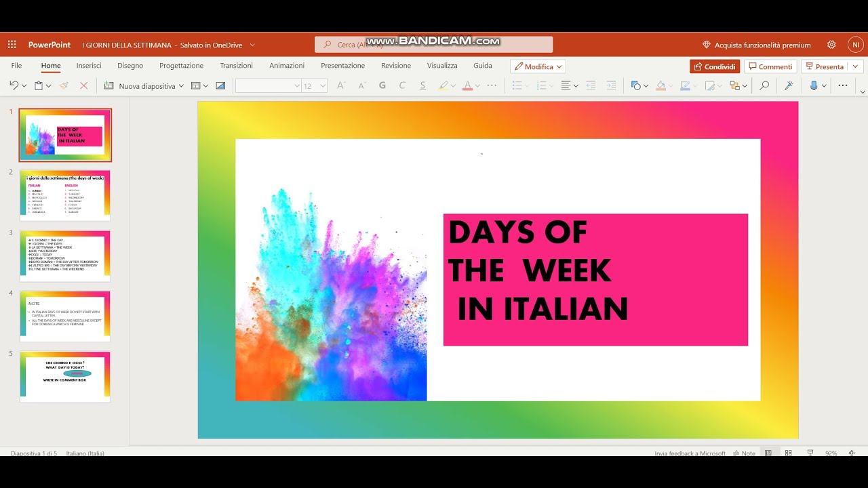Click Invia feedback a Microsoft
The image size is (868, 488).
(690, 453)
